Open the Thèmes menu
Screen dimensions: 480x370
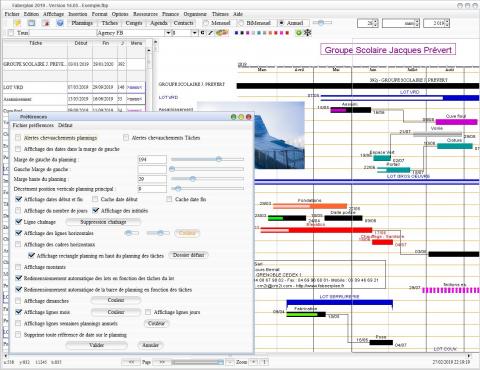(220, 14)
